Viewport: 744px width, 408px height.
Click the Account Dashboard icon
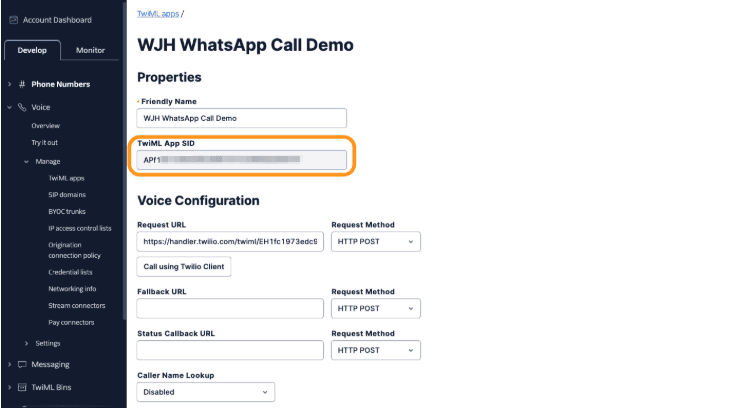point(12,20)
